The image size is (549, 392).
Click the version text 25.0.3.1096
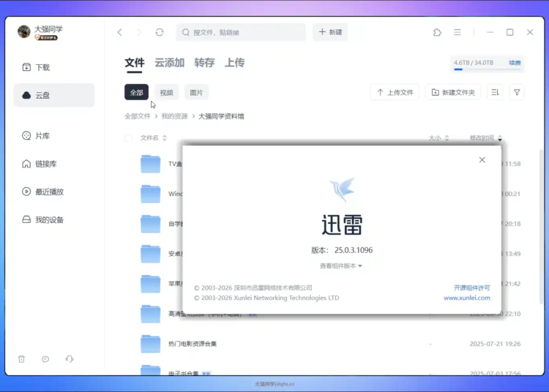pos(354,250)
